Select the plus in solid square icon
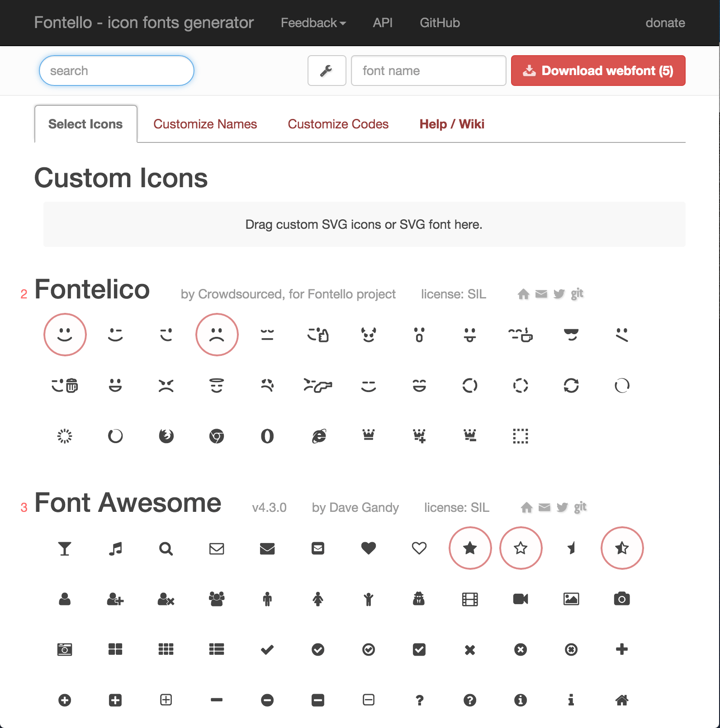The height and width of the screenshot is (728, 720). pos(115,700)
